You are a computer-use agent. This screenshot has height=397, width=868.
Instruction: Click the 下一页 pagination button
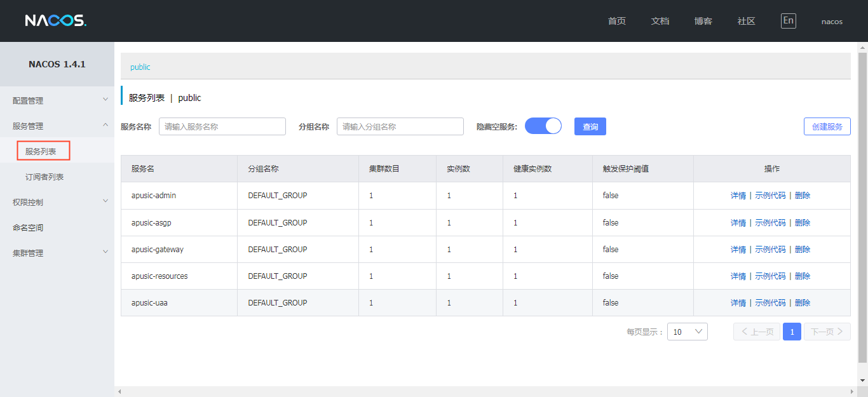tap(827, 332)
